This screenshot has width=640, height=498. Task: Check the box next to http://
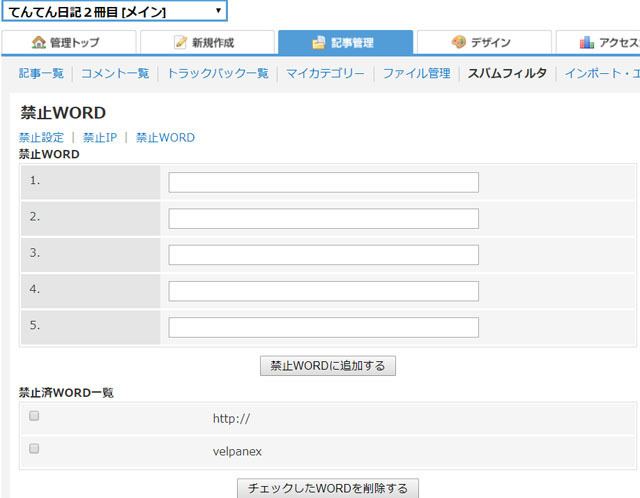[x=34, y=416]
